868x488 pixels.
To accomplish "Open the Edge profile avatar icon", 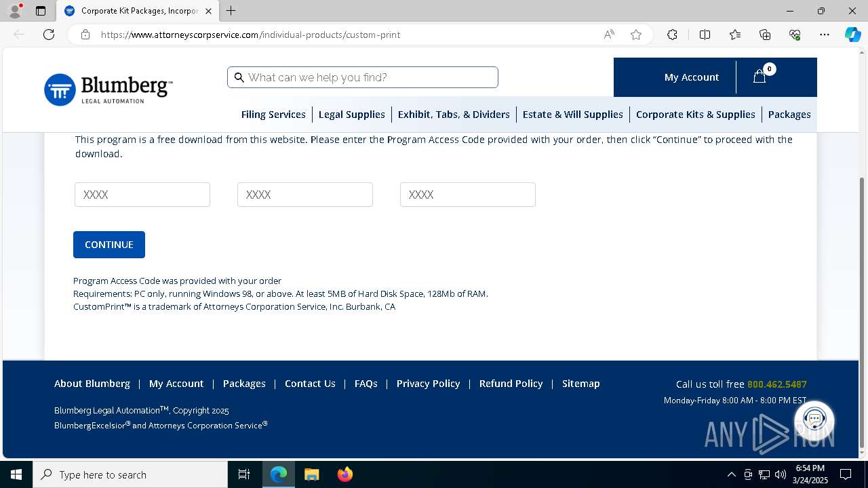I will (15, 11).
